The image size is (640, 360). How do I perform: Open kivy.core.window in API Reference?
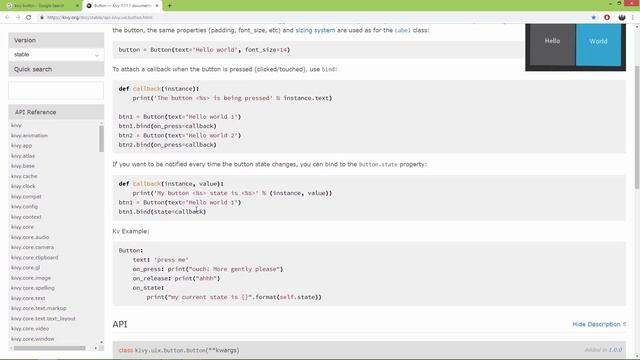pos(33,339)
